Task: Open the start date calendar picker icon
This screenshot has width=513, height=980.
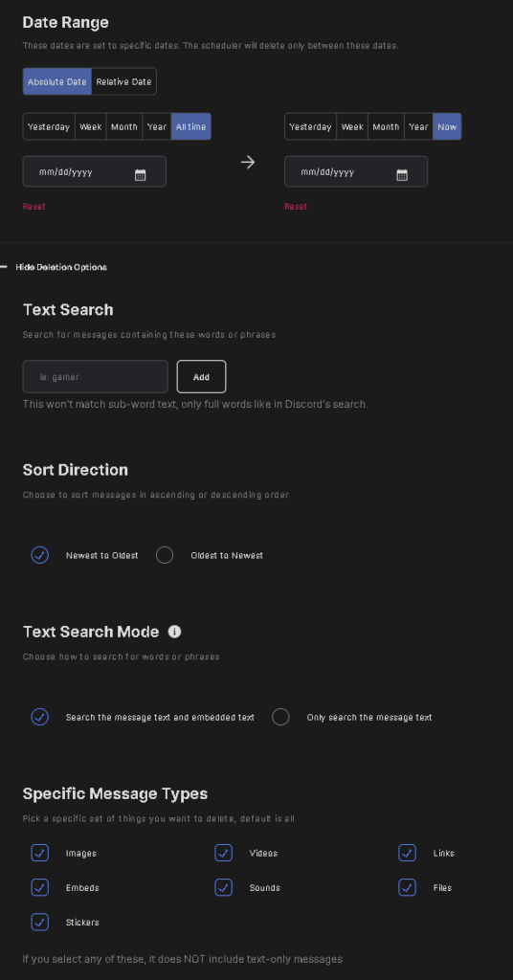Action: tap(140, 175)
